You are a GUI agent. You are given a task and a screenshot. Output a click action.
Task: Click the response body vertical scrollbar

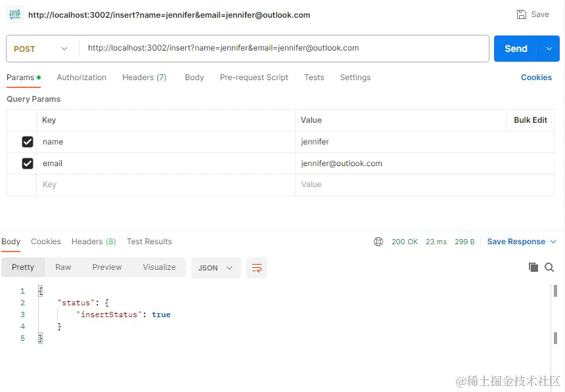pyautogui.click(x=555, y=314)
